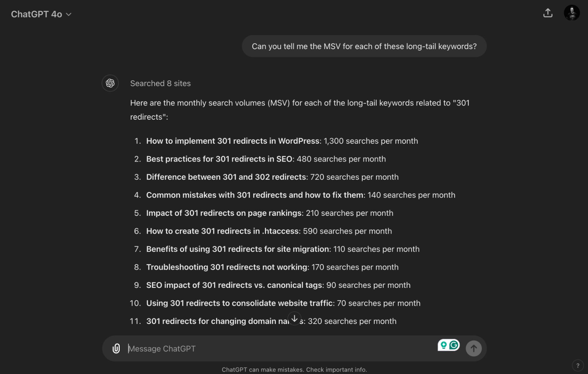This screenshot has width=588, height=374.
Task: Click the user's MSV question bubble
Action: pyautogui.click(x=364, y=46)
